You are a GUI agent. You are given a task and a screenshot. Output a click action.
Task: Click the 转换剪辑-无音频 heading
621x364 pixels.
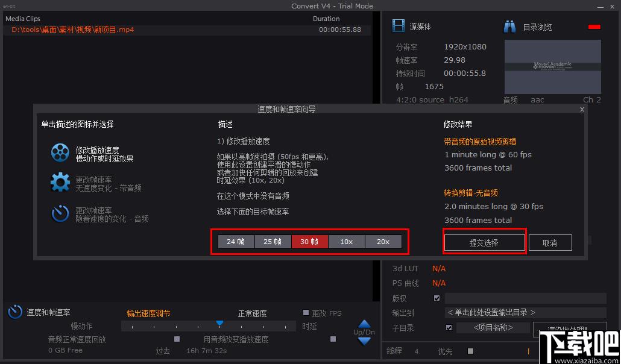coord(471,193)
